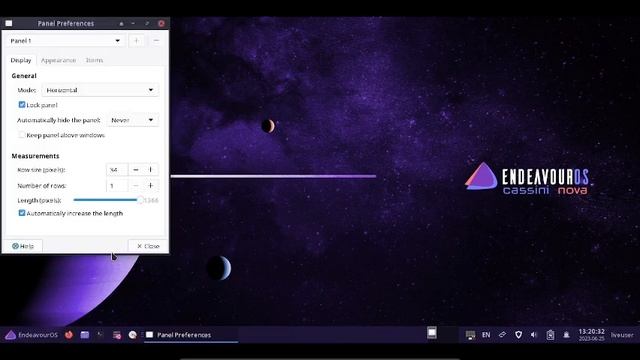This screenshot has width=640, height=360.
Task: Increase Number of rows with plus button
Action: pyautogui.click(x=151, y=186)
